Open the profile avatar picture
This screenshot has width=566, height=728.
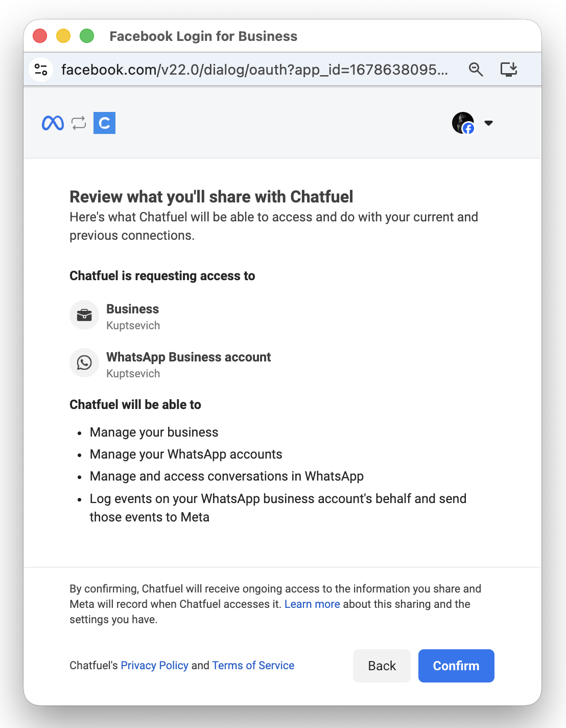click(463, 123)
